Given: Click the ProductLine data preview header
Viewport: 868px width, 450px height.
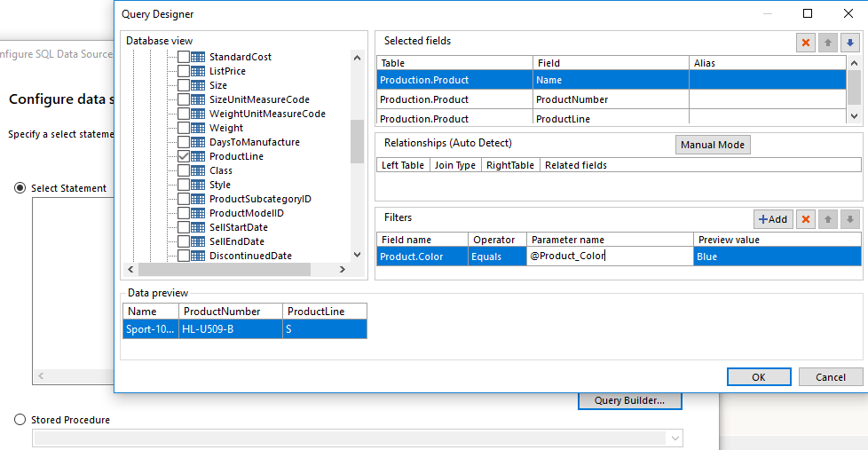Looking at the screenshot, I should [325, 312].
